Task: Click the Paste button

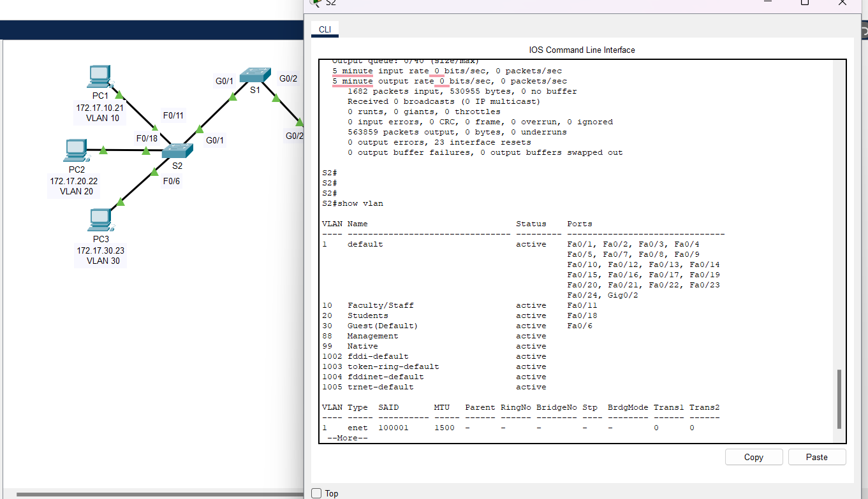Action: [817, 457]
